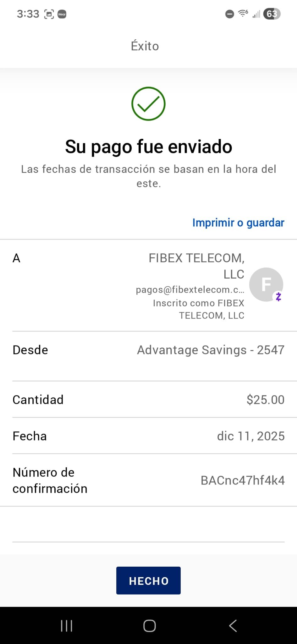The height and width of the screenshot is (644, 297).
Task: Tap the screenshot notification icon
Action: pyautogui.click(x=49, y=14)
